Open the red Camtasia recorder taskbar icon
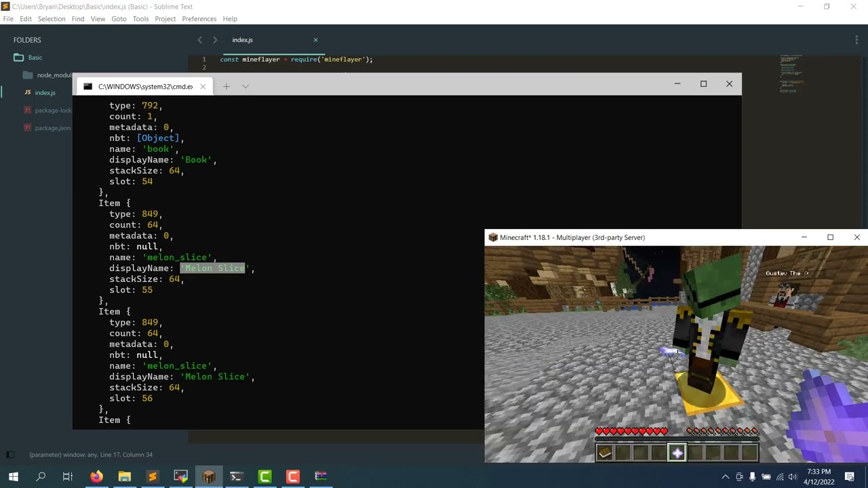 coord(292,476)
